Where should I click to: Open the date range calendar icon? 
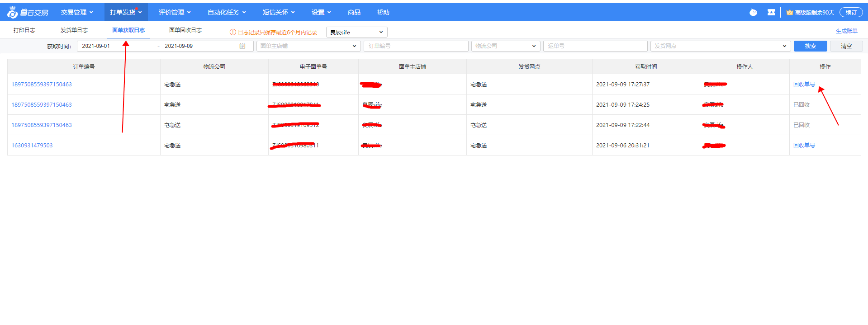tap(242, 46)
